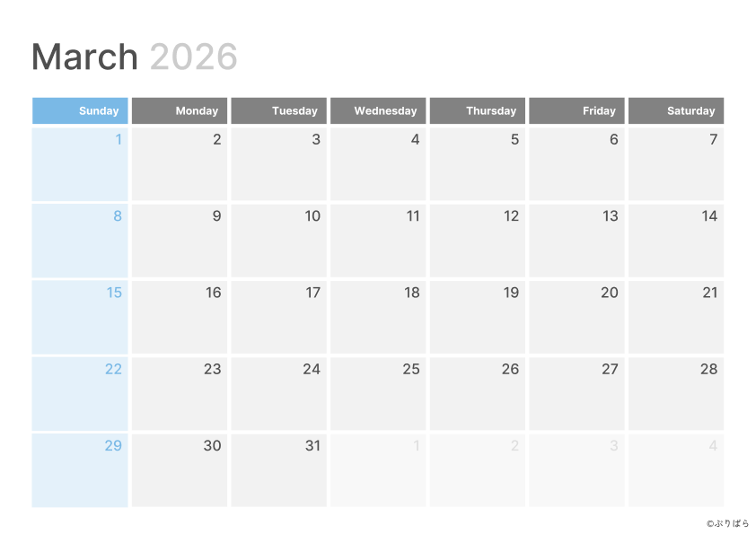The height and width of the screenshot is (534, 756).
Task: Select the March 23 day cell
Action: pos(180,393)
